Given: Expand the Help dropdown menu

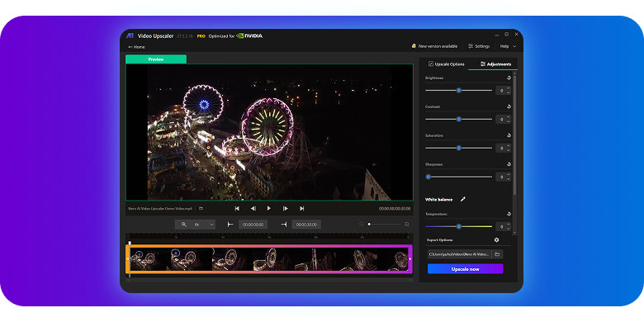Looking at the screenshot, I should coord(508,46).
